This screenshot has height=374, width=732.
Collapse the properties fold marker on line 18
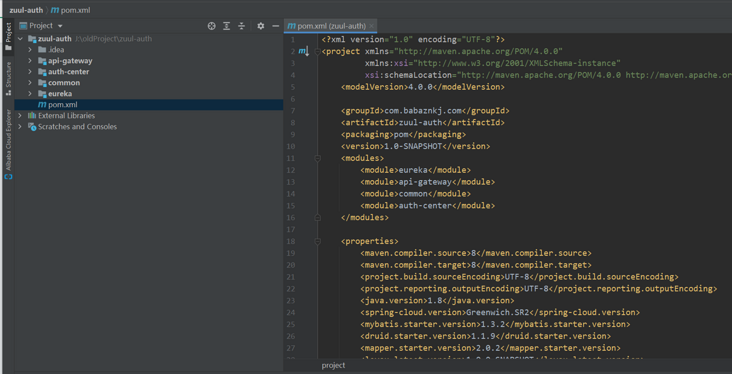coord(317,241)
